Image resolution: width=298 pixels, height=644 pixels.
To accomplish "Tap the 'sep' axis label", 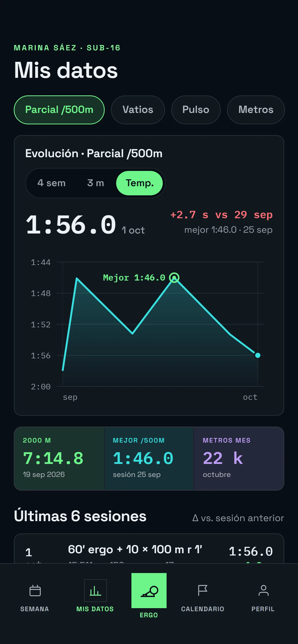I will 70,397.
